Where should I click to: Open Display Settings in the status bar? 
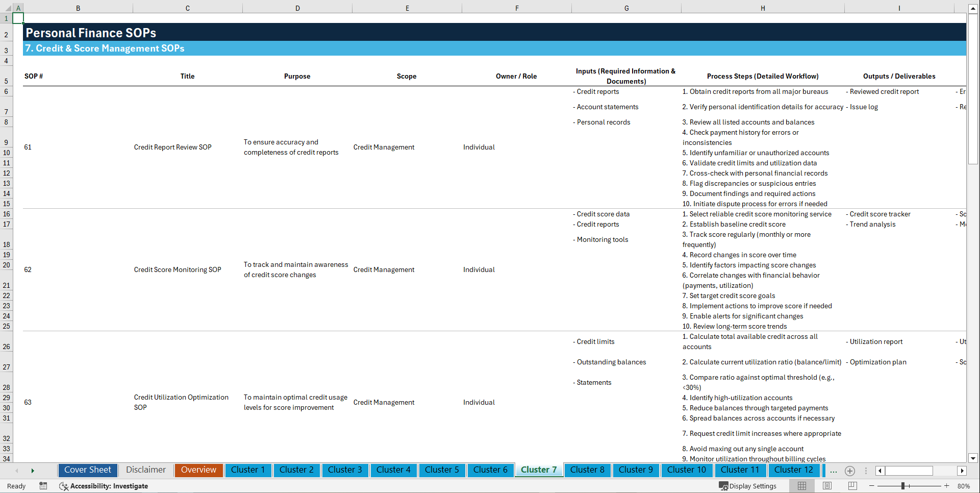pos(748,485)
